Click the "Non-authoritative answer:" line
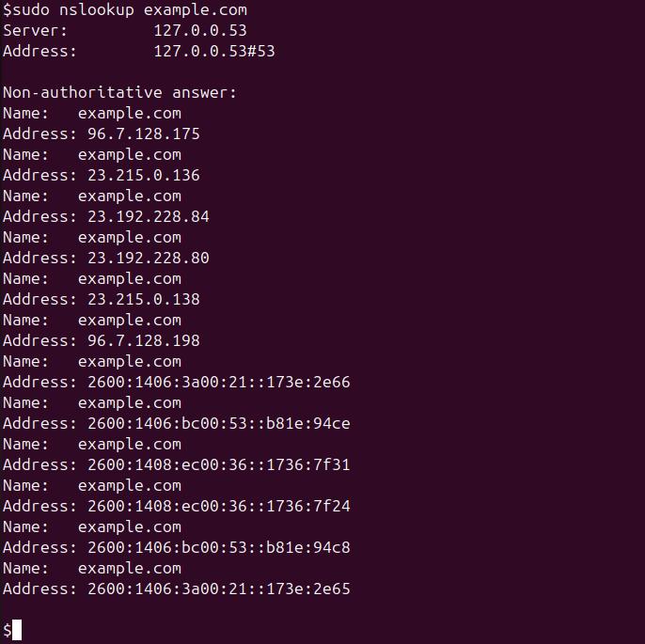The height and width of the screenshot is (644, 645). 120,92
